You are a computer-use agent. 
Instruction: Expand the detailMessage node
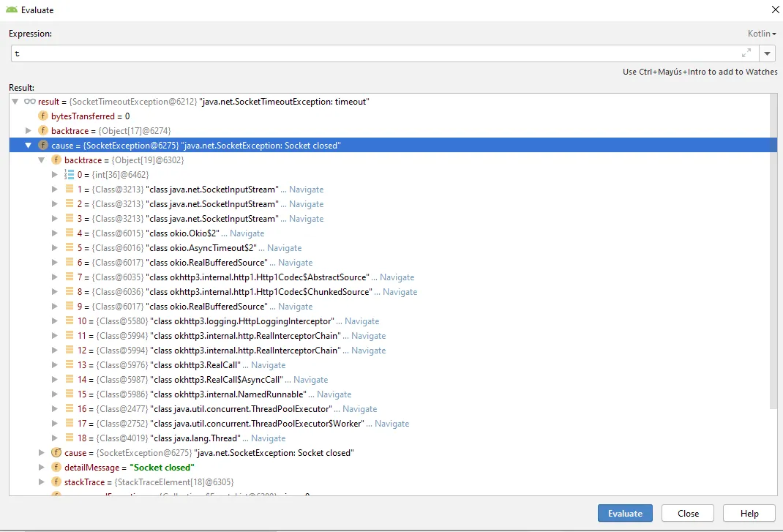coord(42,467)
